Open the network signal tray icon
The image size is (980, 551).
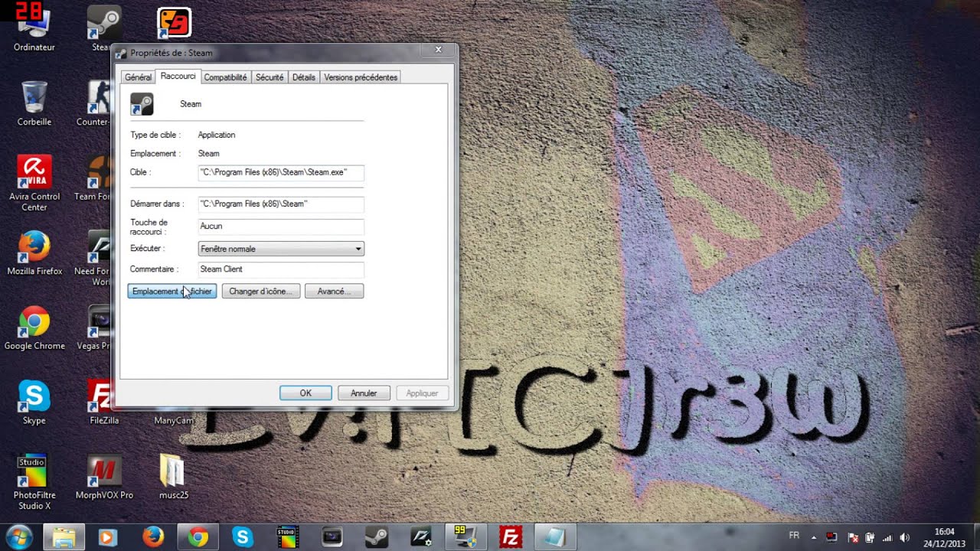coord(888,537)
